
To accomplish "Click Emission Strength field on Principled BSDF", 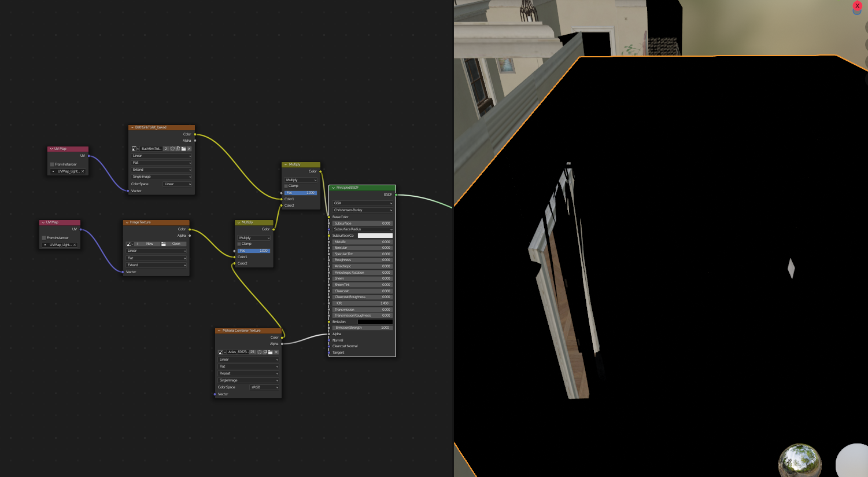I will pos(363,328).
